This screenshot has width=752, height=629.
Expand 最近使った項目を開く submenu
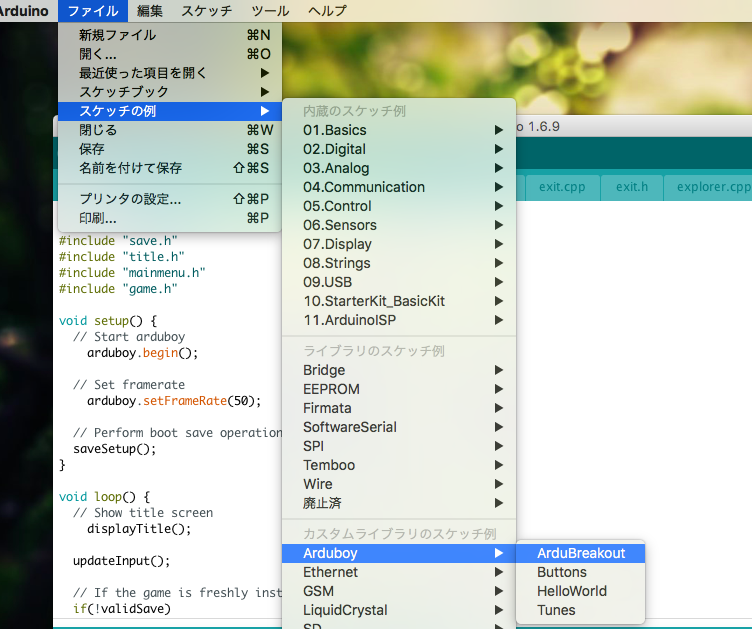(170, 73)
